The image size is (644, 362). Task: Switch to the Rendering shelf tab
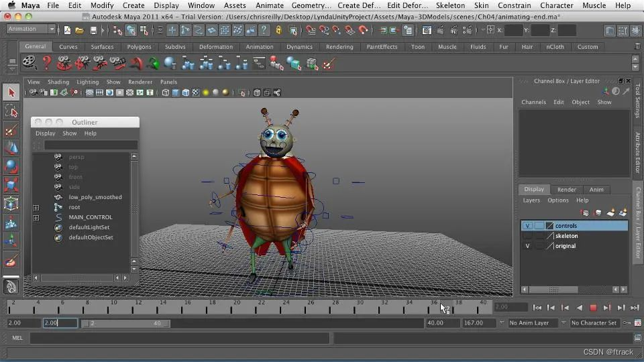tap(339, 47)
